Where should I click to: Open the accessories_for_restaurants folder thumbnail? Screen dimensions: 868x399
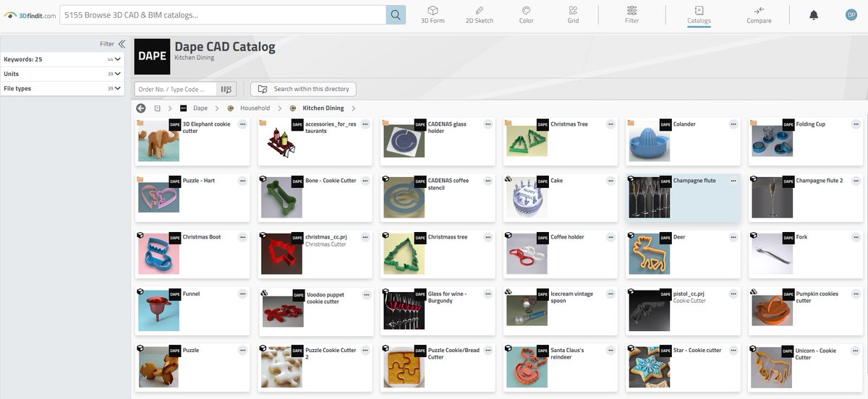(x=281, y=141)
